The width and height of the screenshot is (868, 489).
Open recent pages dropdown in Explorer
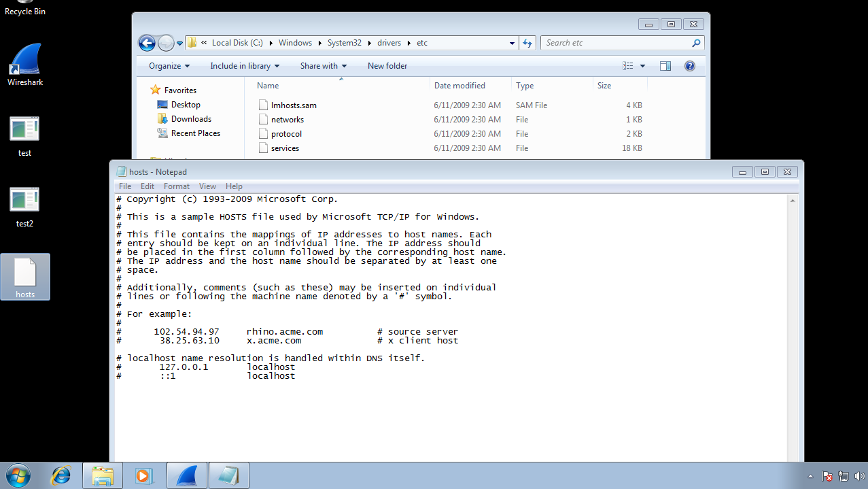pyautogui.click(x=180, y=43)
